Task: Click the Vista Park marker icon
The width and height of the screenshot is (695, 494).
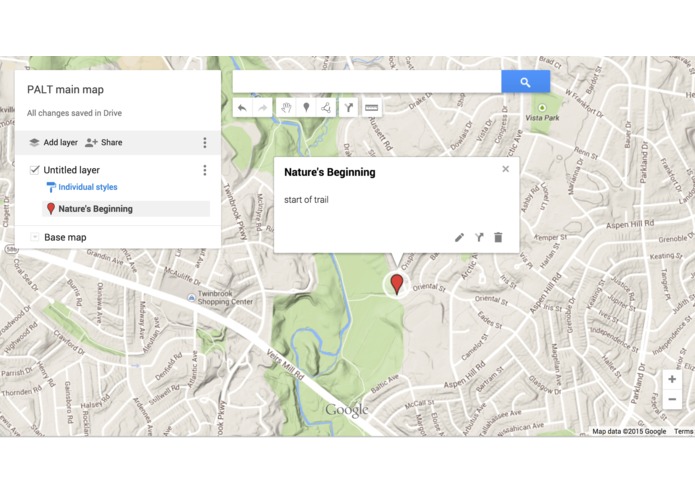Action: pyautogui.click(x=542, y=108)
